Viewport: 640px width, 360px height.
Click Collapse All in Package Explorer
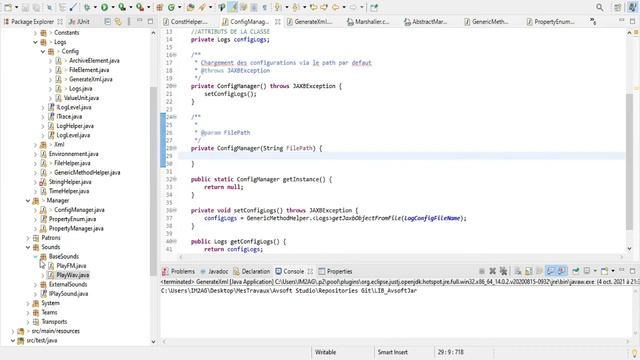point(107,21)
